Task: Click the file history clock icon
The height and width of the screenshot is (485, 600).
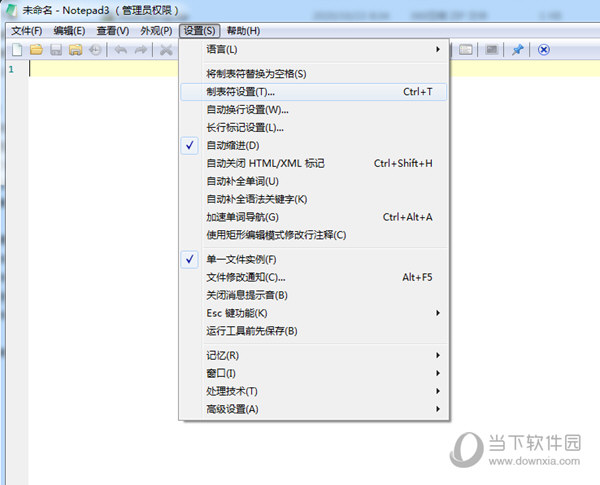Action: tap(95, 50)
